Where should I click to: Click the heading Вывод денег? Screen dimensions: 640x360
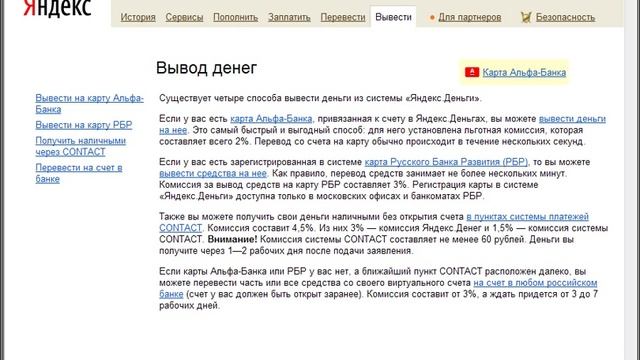coord(206,68)
